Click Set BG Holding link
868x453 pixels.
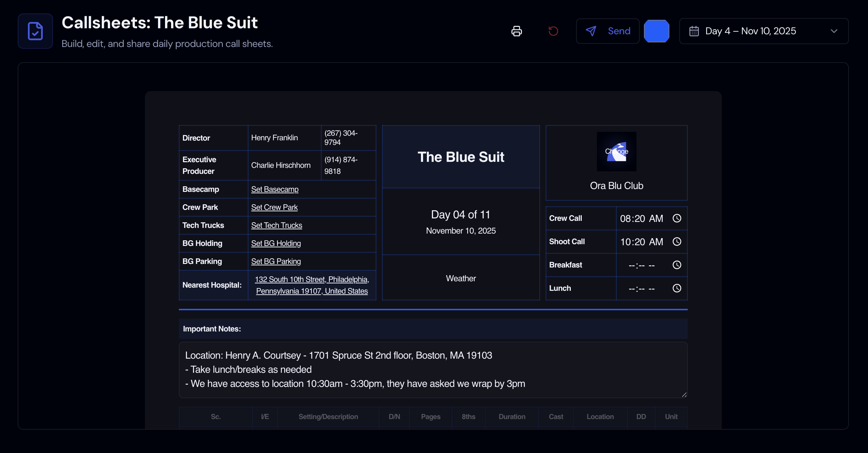pos(276,243)
